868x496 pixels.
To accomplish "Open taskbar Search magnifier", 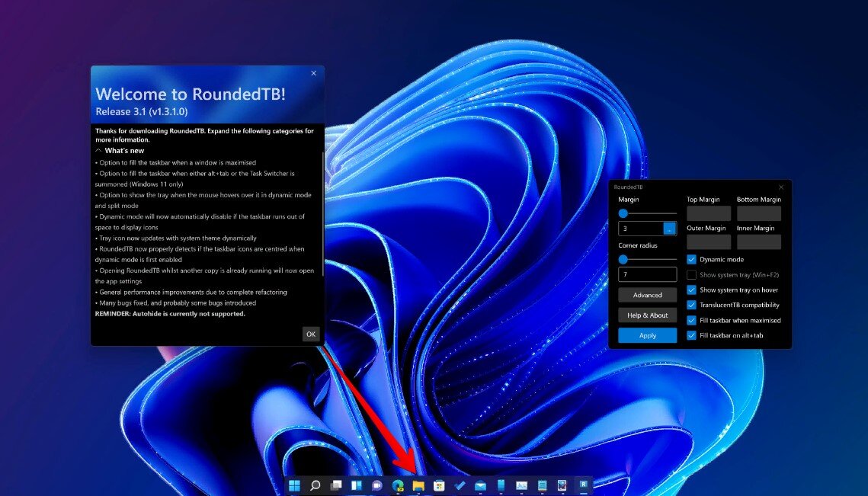I will pyautogui.click(x=315, y=485).
